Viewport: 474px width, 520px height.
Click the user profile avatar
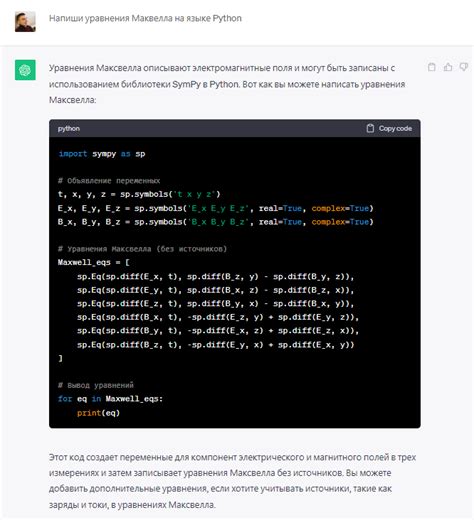(x=25, y=21)
